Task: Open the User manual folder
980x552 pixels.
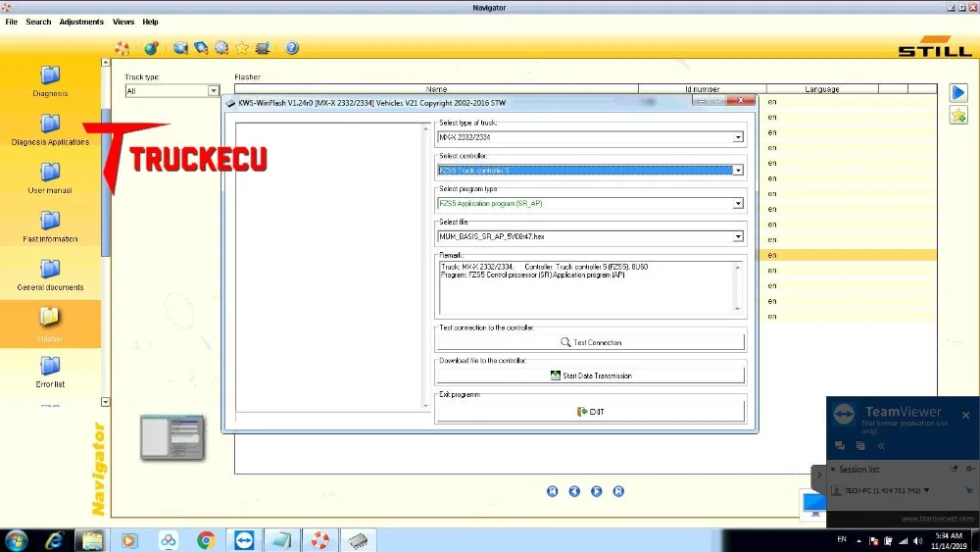Action: [x=50, y=178]
